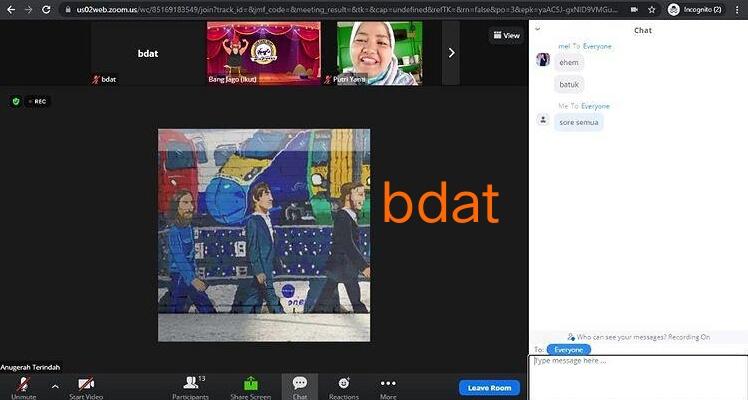This screenshot has height=400, width=748.
Task: Unmute the microphone
Action: 23,388
